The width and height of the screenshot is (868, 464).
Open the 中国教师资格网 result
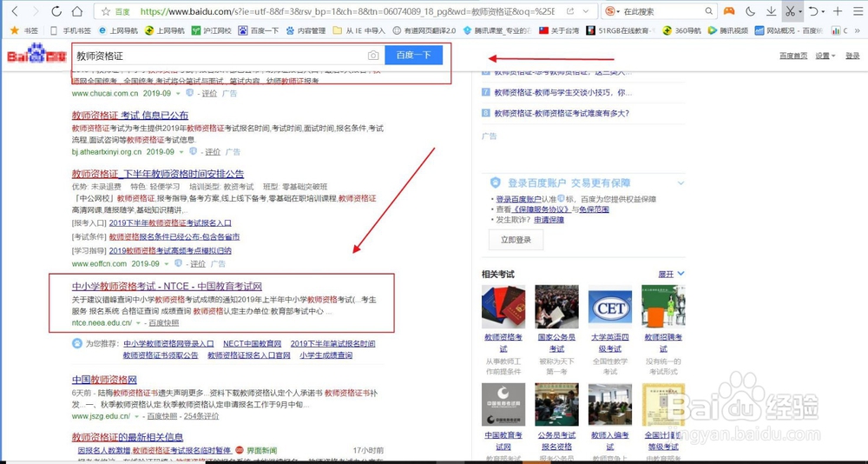click(104, 380)
